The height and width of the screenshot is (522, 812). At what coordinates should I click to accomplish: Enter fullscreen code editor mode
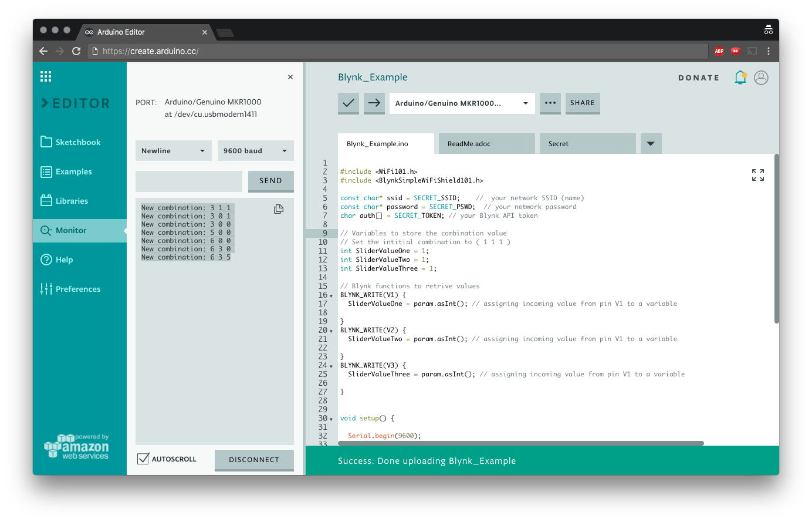757,175
